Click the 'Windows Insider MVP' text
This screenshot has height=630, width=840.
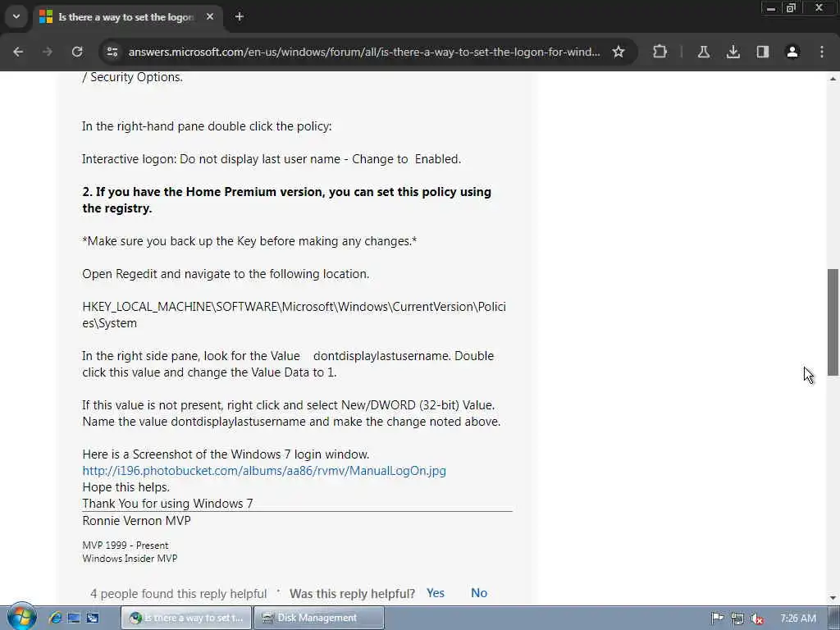coord(130,558)
